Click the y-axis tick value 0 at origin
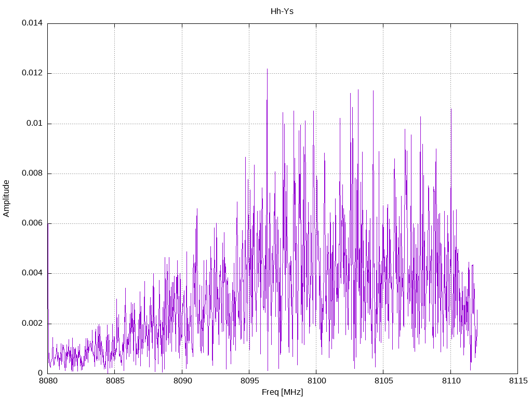 41,373
